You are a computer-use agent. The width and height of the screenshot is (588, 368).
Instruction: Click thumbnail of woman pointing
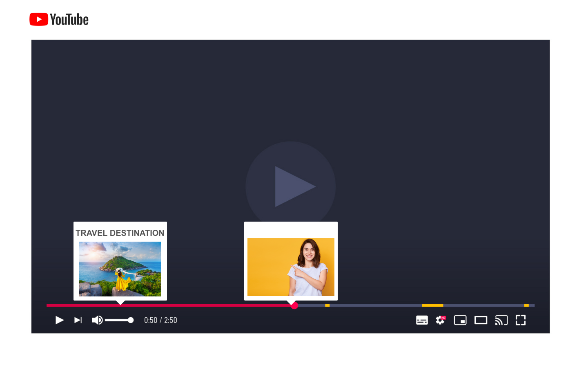tap(291, 267)
